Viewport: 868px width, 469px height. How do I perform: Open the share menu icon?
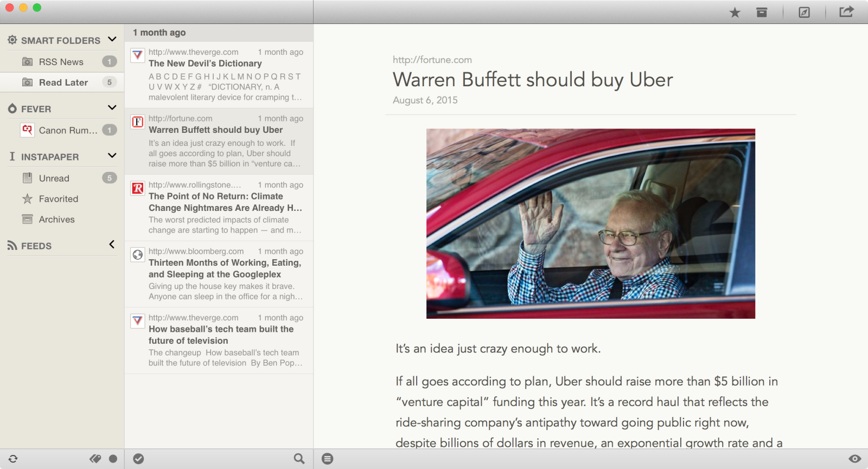pyautogui.click(x=846, y=11)
